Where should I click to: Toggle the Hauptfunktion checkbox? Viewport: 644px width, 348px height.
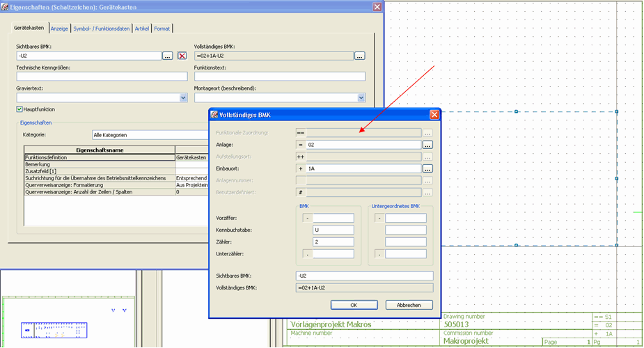tap(19, 109)
